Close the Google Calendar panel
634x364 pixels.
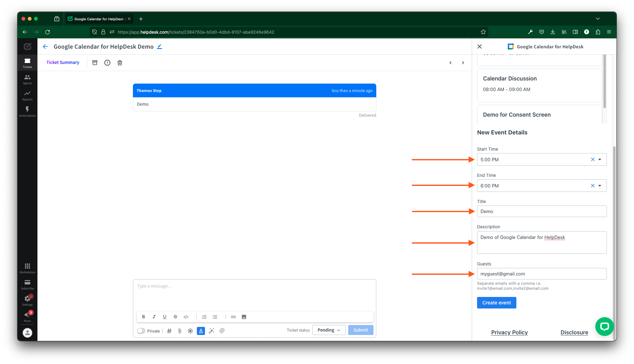click(480, 46)
